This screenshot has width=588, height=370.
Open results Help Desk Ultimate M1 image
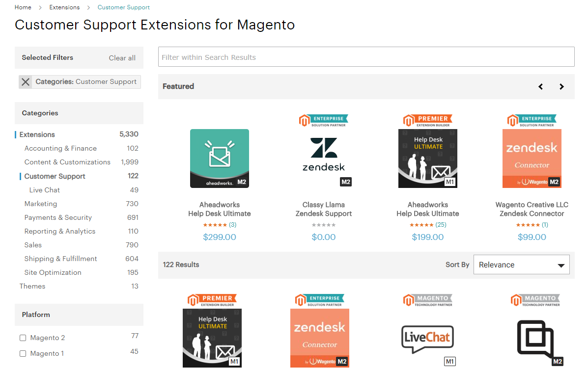(212, 338)
